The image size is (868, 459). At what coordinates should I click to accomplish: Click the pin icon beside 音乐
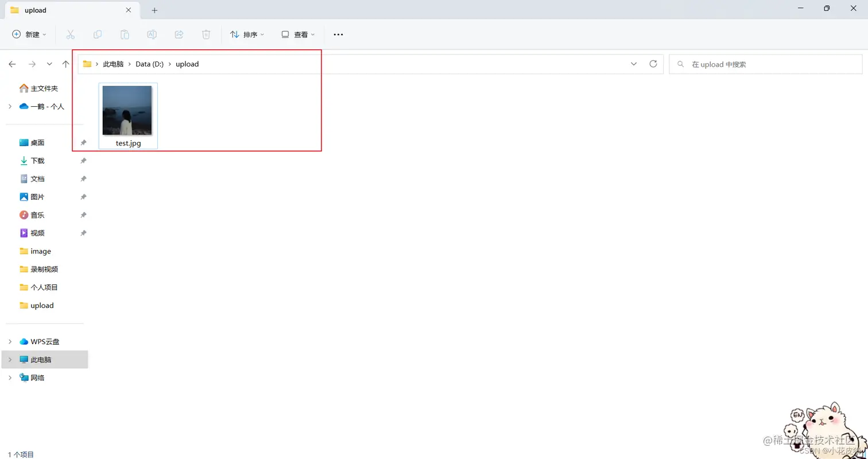point(83,215)
